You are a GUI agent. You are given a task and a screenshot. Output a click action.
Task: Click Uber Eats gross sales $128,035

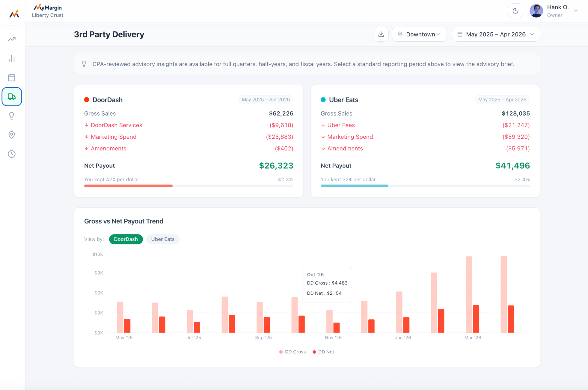coord(516,113)
